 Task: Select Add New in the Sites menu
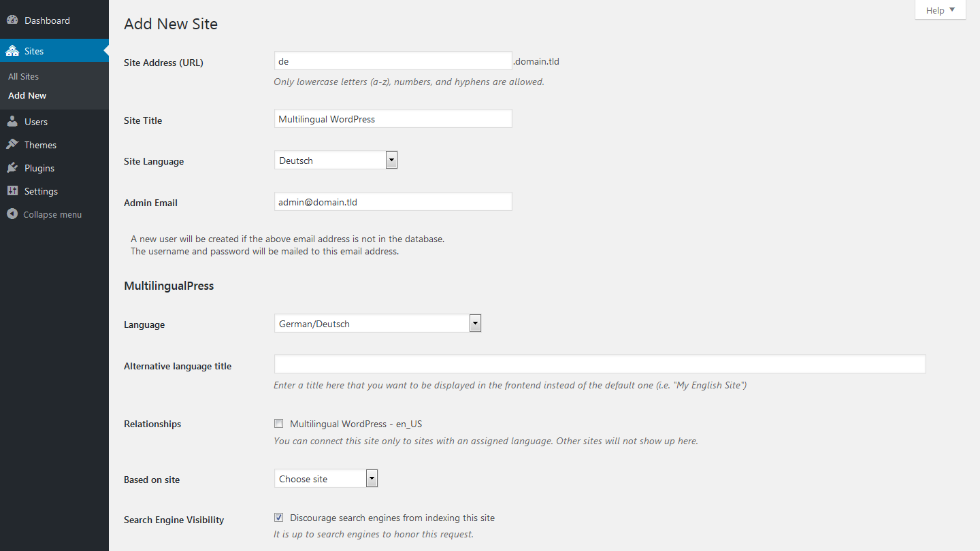(x=27, y=95)
